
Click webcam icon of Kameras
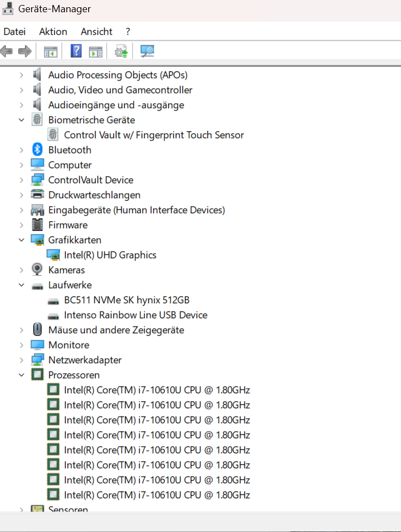(x=37, y=270)
